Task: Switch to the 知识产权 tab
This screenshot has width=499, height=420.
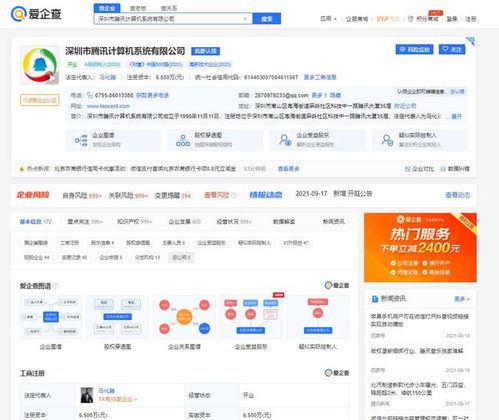Action: pyautogui.click(x=134, y=222)
